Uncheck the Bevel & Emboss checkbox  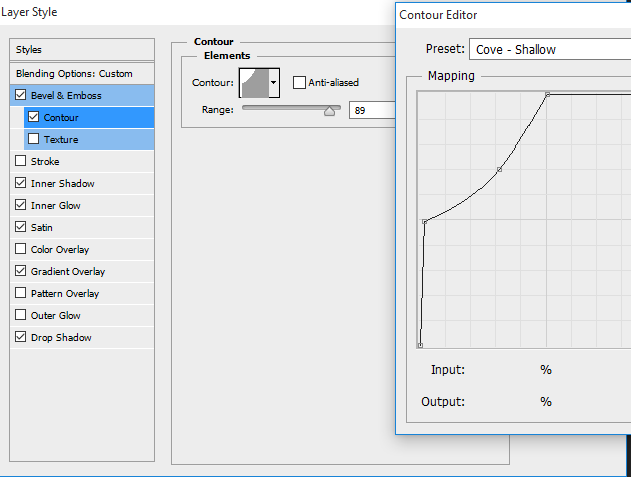(x=21, y=95)
